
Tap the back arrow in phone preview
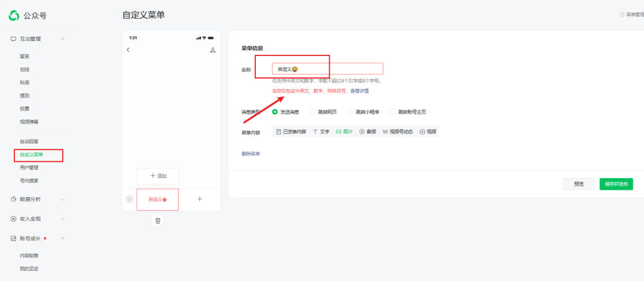(x=128, y=50)
